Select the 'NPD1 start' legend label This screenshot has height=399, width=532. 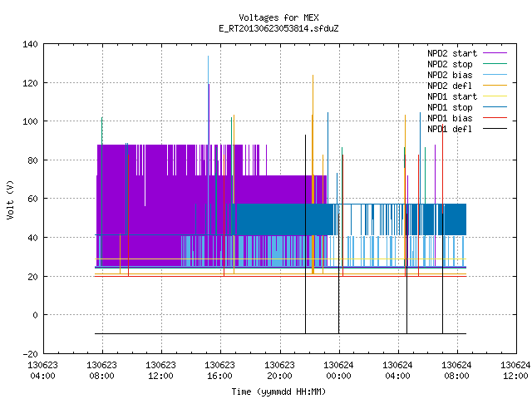point(452,96)
